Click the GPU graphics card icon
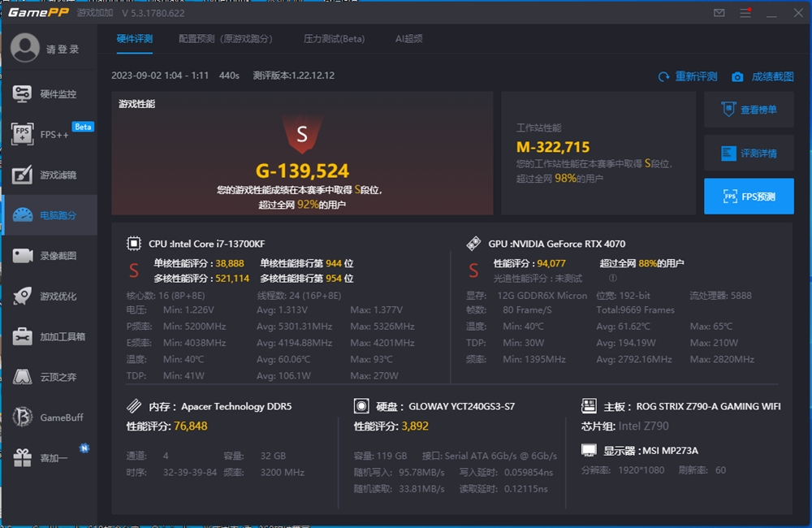812x528 pixels. (x=473, y=244)
